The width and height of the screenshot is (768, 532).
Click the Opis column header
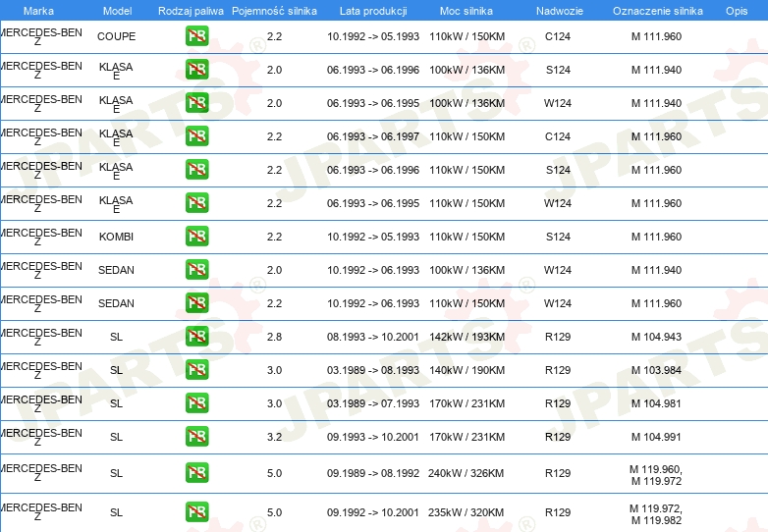coord(737,11)
